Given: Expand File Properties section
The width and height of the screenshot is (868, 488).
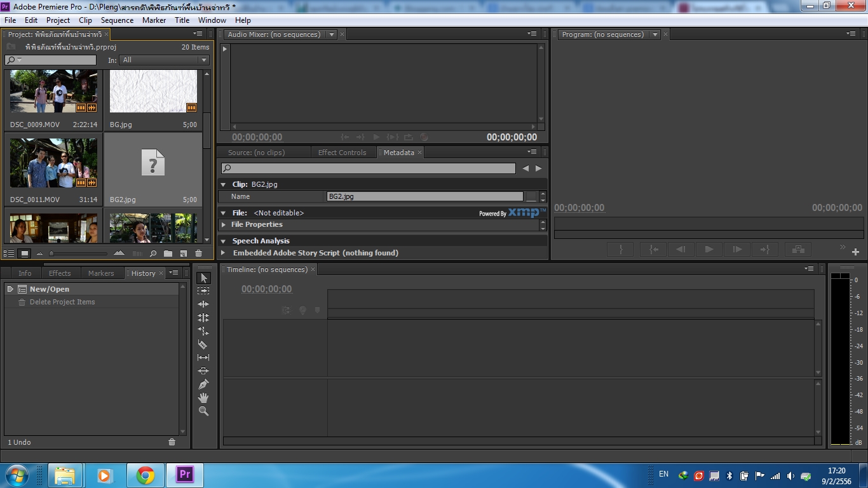Looking at the screenshot, I should (223, 224).
